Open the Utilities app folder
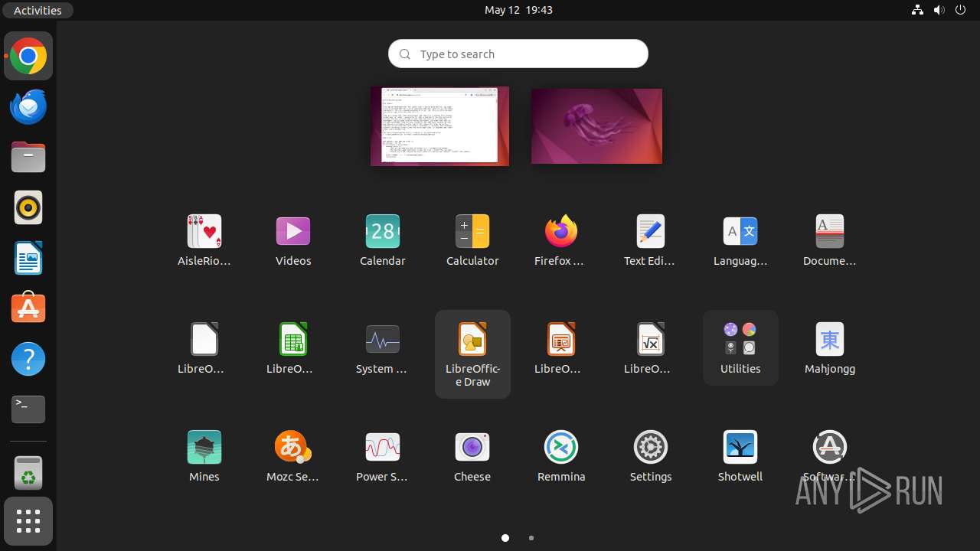Viewport: 980px width, 551px height. [740, 347]
